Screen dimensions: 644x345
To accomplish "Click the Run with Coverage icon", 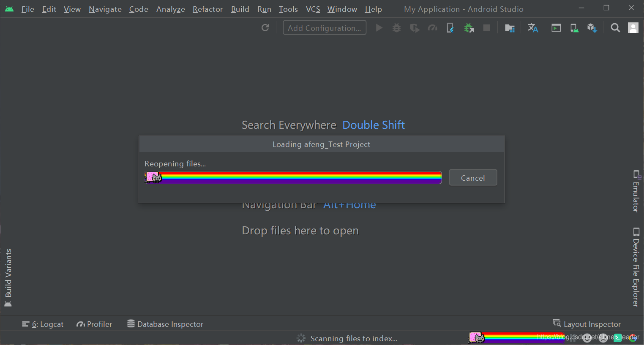I will point(415,28).
